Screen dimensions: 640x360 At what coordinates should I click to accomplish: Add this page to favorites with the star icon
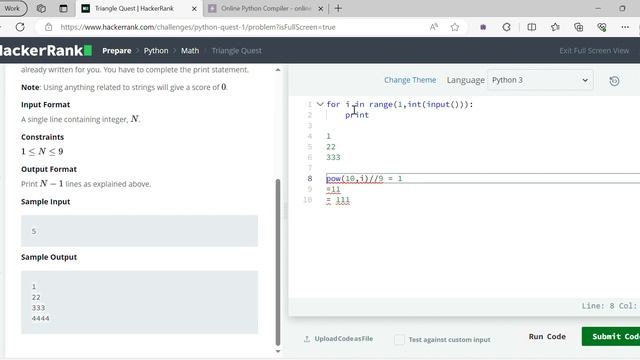(x=455, y=27)
